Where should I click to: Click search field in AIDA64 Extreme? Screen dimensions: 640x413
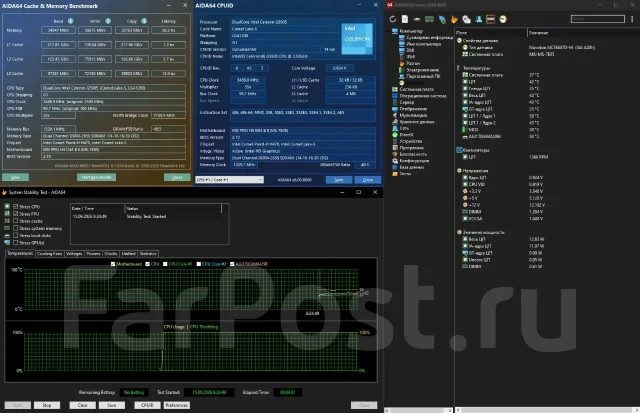[598, 19]
